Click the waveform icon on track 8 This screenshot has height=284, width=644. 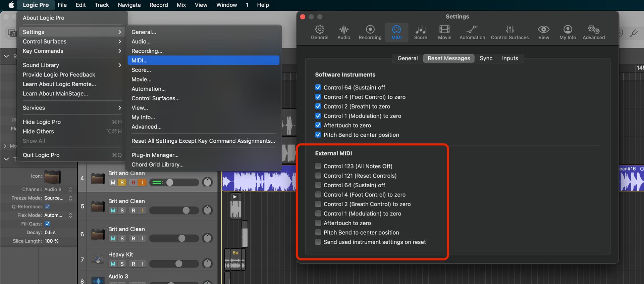98,281
